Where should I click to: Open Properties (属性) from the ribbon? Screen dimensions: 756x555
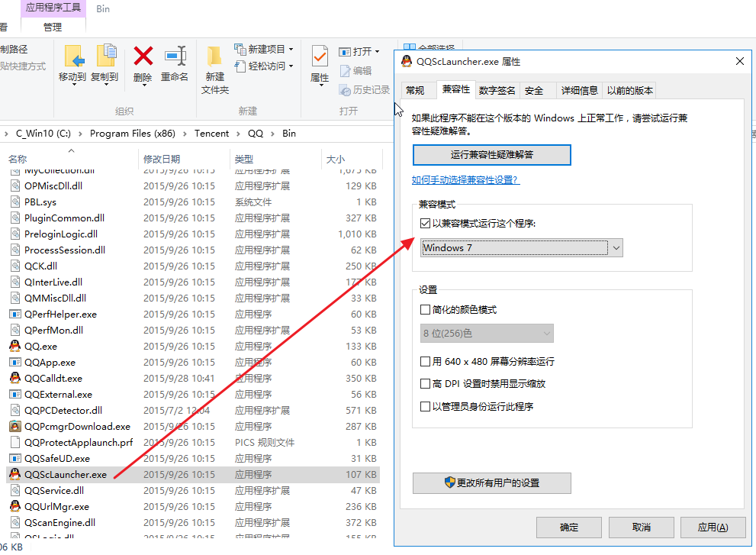pyautogui.click(x=320, y=65)
